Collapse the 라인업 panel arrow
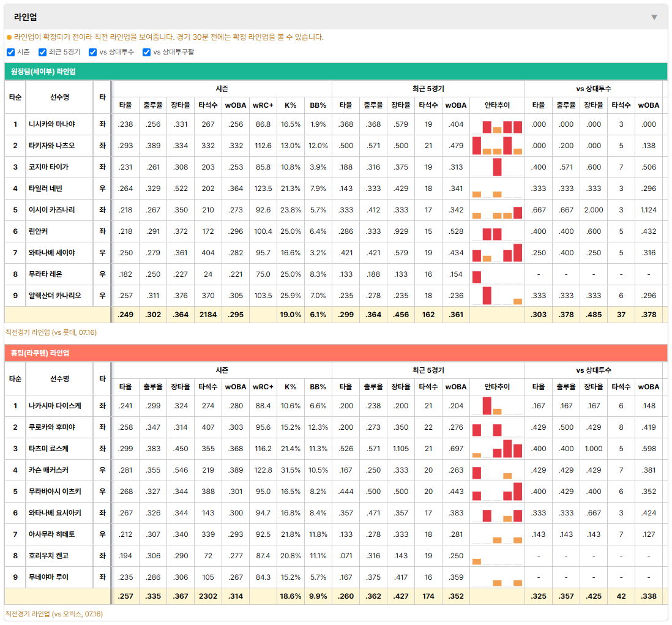The width and height of the screenshot is (672, 625). coord(654,17)
